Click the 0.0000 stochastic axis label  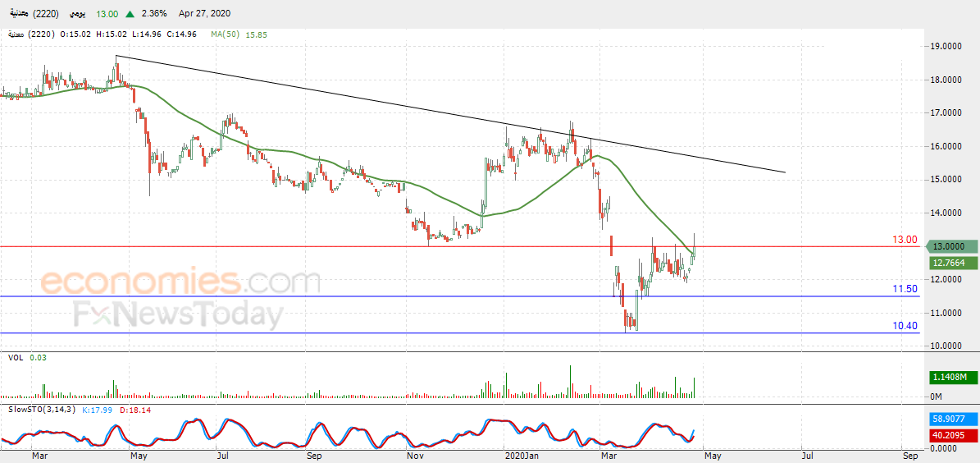click(x=945, y=448)
